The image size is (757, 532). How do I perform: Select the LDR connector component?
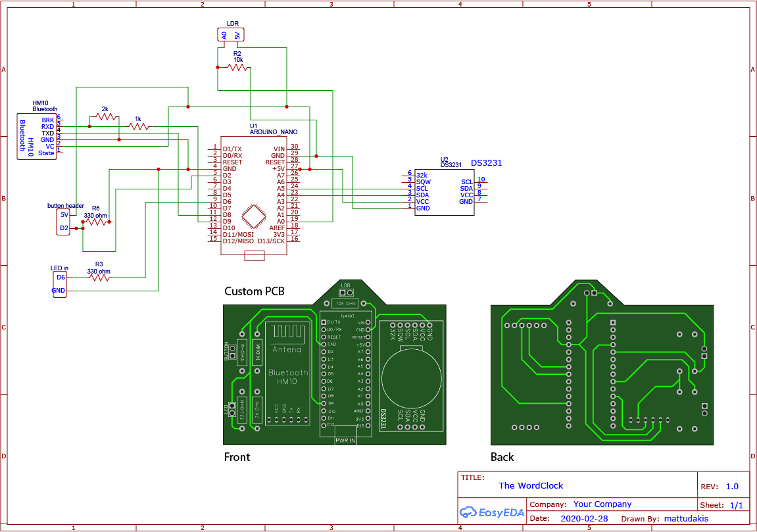(231, 35)
